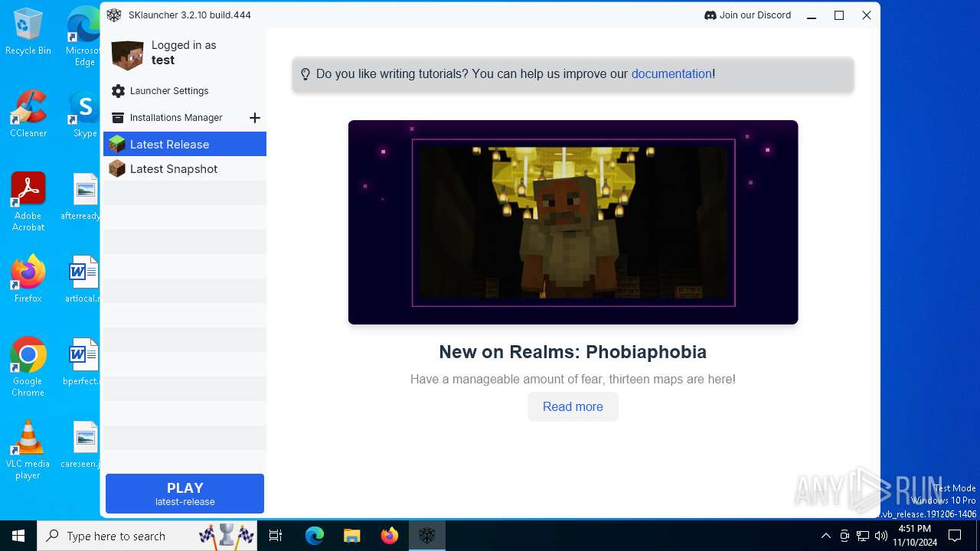The height and width of the screenshot is (551, 980).
Task: Open the network icon in system tray
Action: point(863,536)
